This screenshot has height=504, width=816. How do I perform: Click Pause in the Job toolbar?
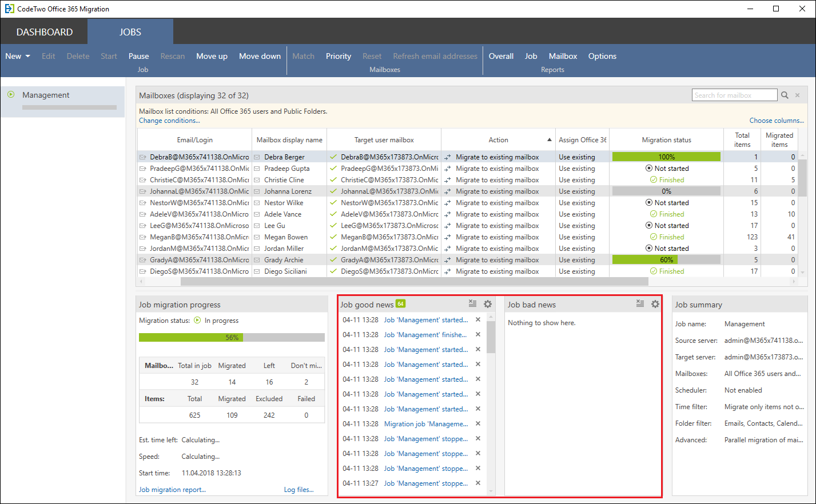138,56
